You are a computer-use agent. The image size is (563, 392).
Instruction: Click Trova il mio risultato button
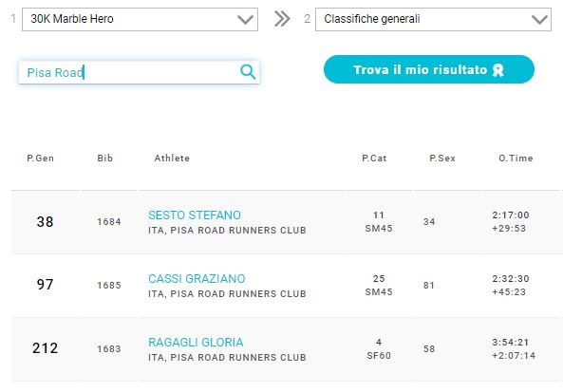pyautogui.click(x=429, y=69)
